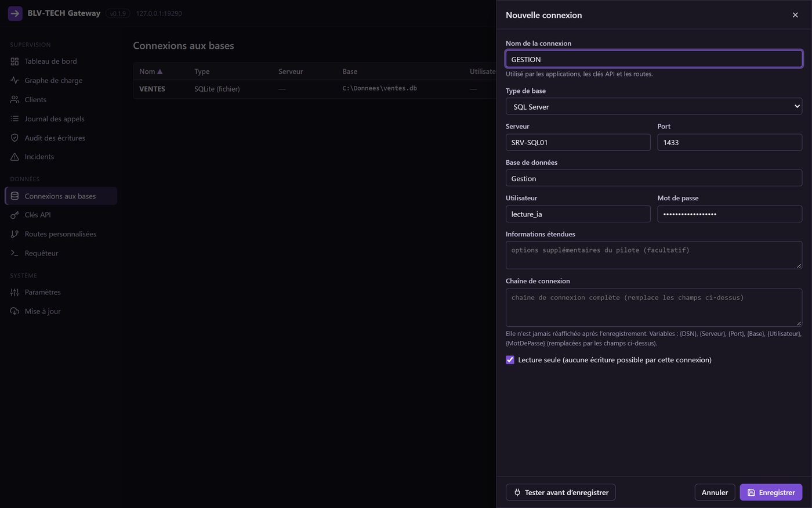Focus the Serveur input field

coord(578,142)
